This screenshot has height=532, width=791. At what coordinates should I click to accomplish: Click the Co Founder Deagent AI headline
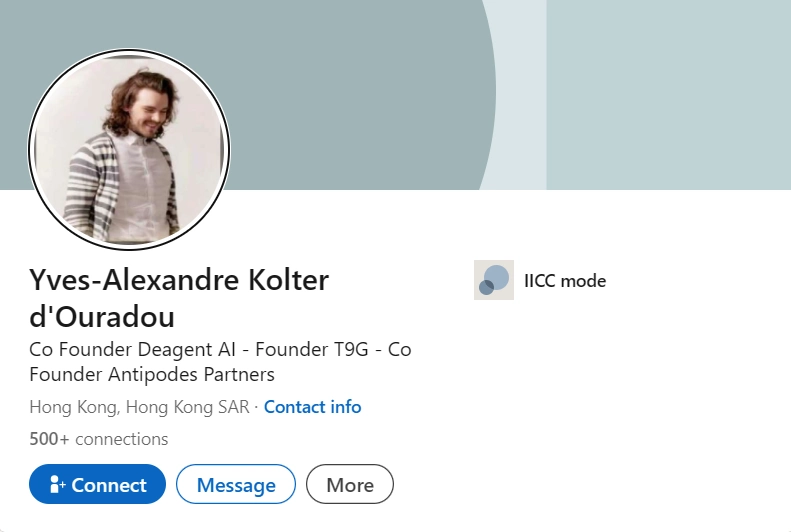coord(220,350)
